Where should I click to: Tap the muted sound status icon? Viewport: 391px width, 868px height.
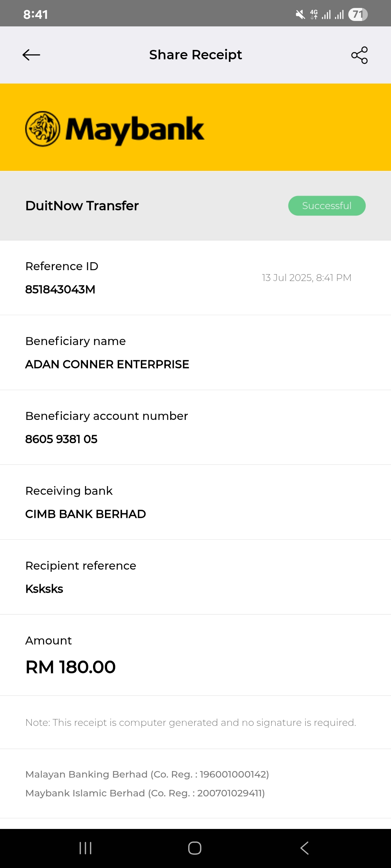[300, 14]
